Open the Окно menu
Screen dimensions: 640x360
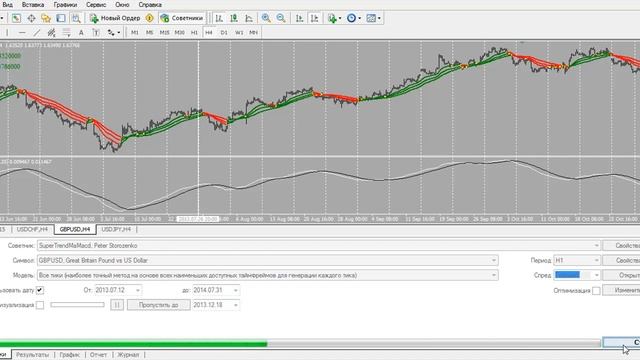[122, 5]
